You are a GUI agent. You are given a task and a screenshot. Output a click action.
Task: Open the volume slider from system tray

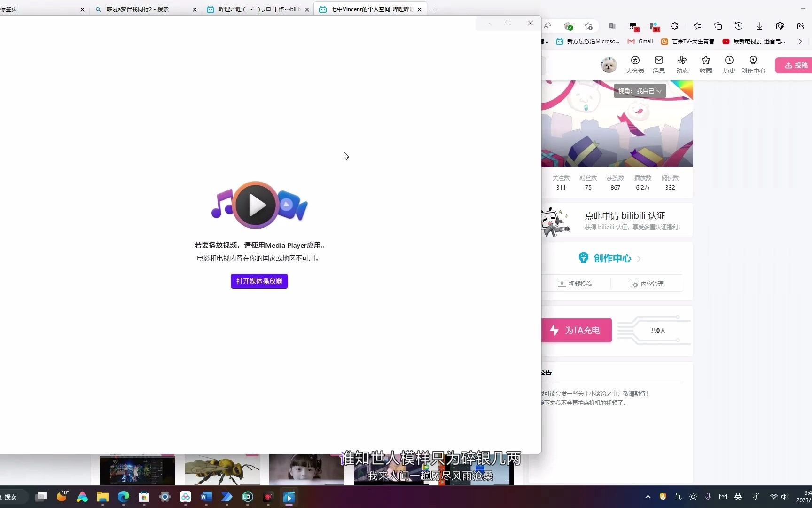[x=785, y=497]
